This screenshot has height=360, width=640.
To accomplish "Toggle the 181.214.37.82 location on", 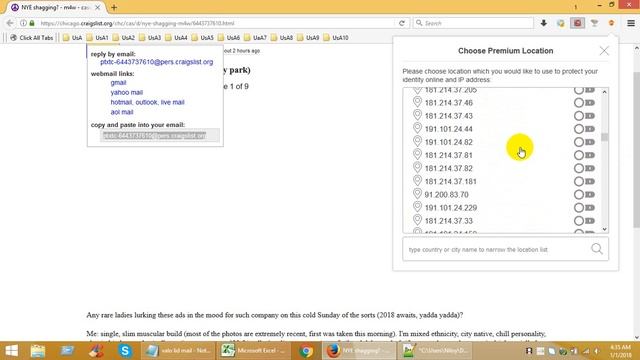I will point(584,168).
